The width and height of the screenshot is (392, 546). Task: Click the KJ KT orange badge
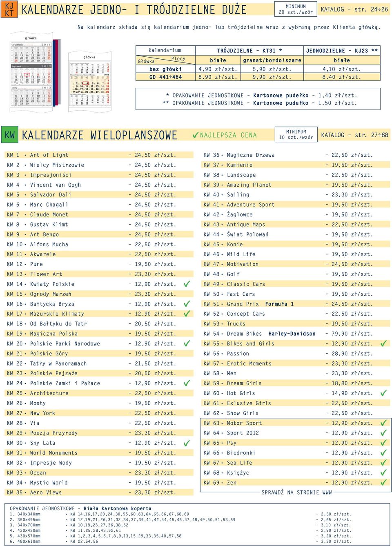(9, 9)
